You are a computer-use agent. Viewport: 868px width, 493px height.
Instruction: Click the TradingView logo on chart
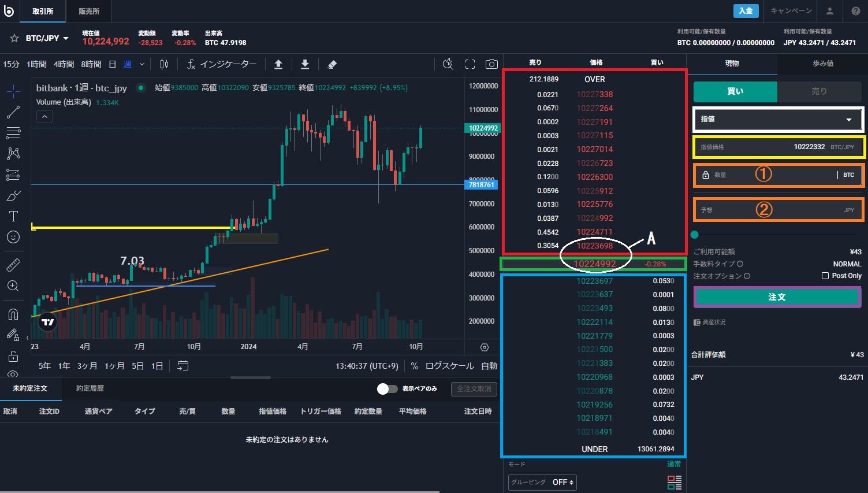(48, 323)
